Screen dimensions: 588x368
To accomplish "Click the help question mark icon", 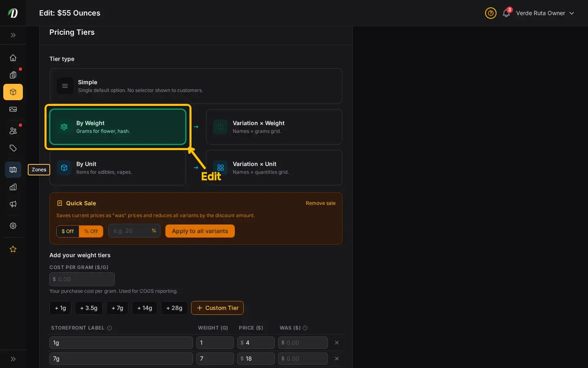I will point(490,13).
